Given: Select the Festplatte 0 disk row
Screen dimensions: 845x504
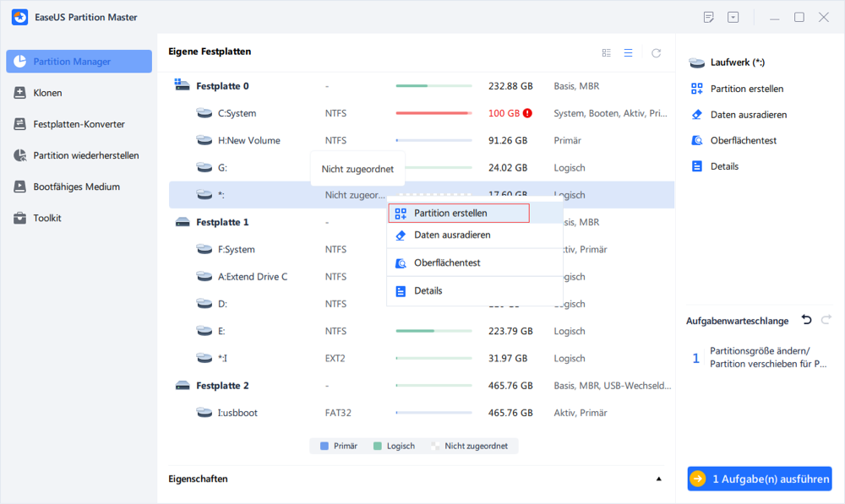Looking at the screenshot, I should pos(422,86).
